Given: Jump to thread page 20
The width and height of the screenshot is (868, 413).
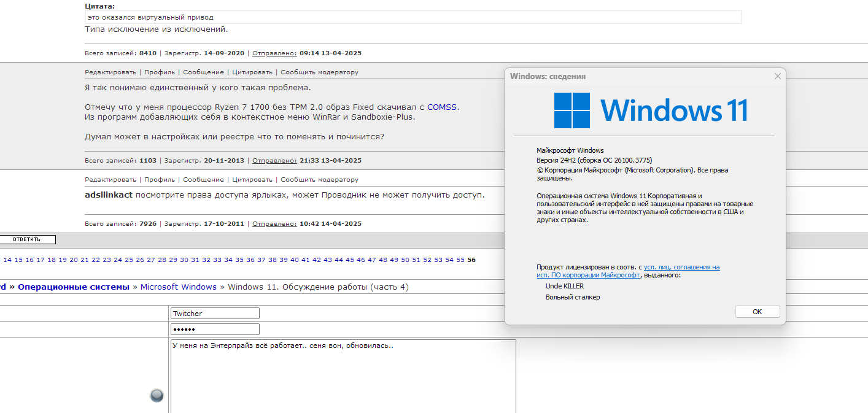Looking at the screenshot, I should 74,260.
